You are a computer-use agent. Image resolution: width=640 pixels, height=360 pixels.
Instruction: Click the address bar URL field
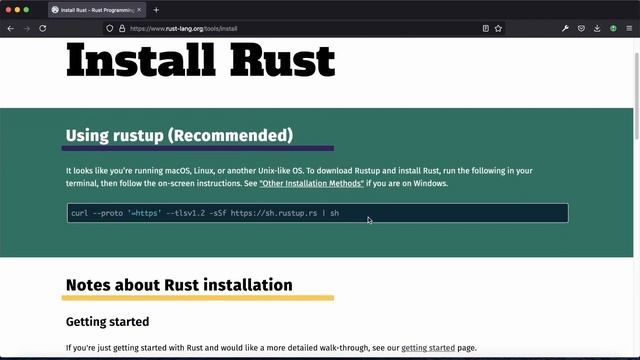(304, 29)
